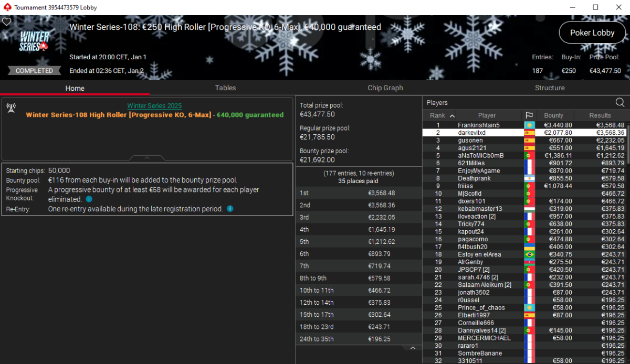The width and height of the screenshot is (630, 364).
Task: Click the PokerStars icon in title bar
Action: pos(7,7)
